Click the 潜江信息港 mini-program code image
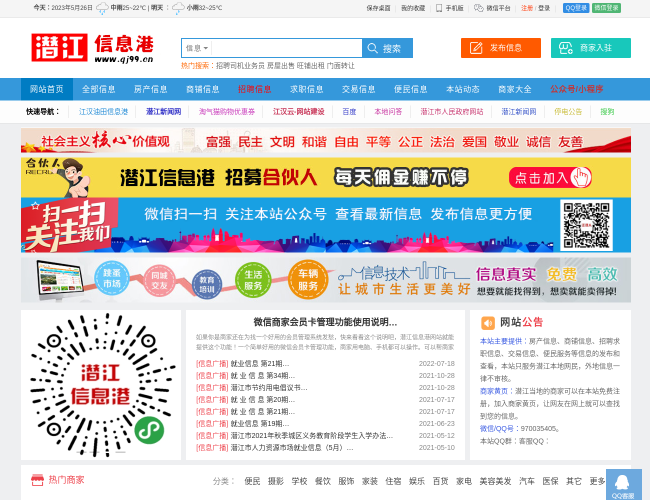Image resolution: width=650 pixels, height=500 pixels. (101, 385)
